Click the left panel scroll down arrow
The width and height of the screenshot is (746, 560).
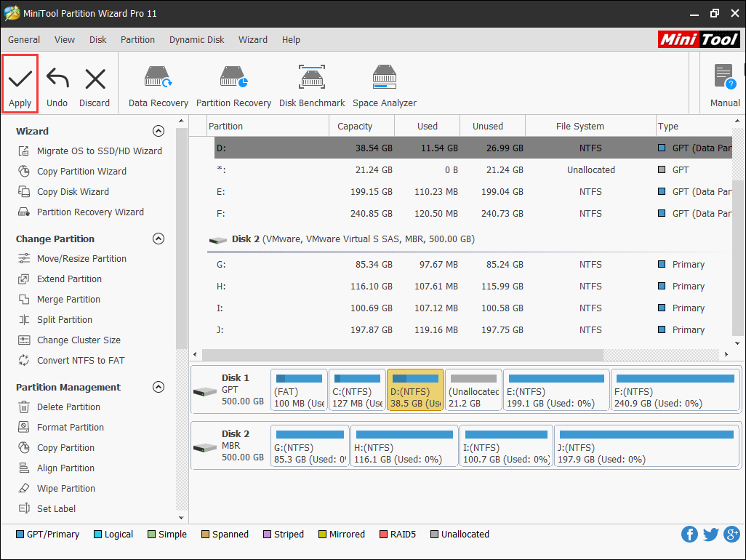tap(181, 518)
